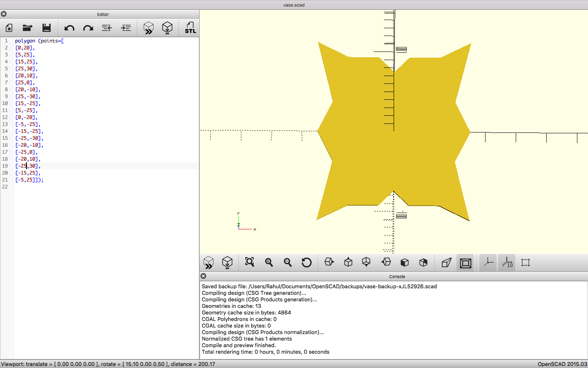Viewport: 588px width, 368px height.
Task: Toggle scale markers on the axes
Action: (x=507, y=263)
